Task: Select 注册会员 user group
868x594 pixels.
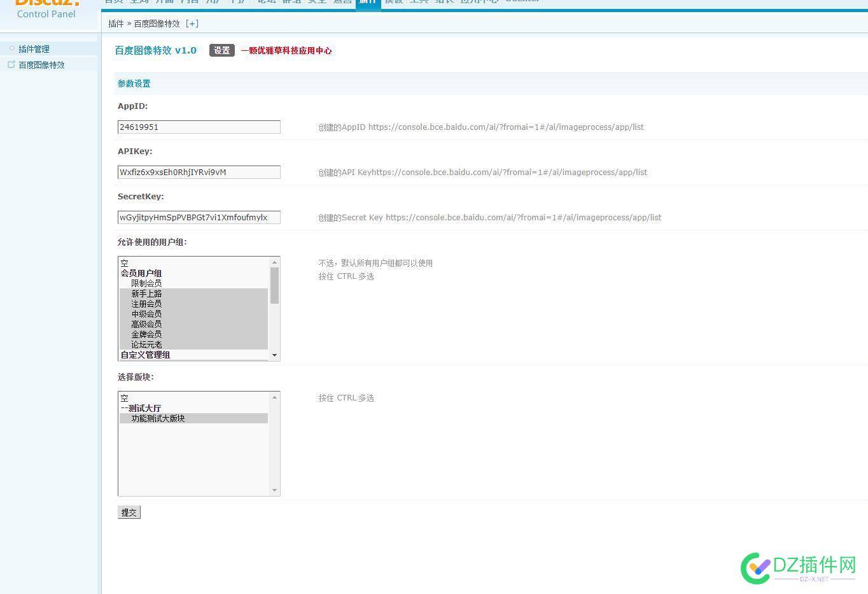Action: [194, 304]
